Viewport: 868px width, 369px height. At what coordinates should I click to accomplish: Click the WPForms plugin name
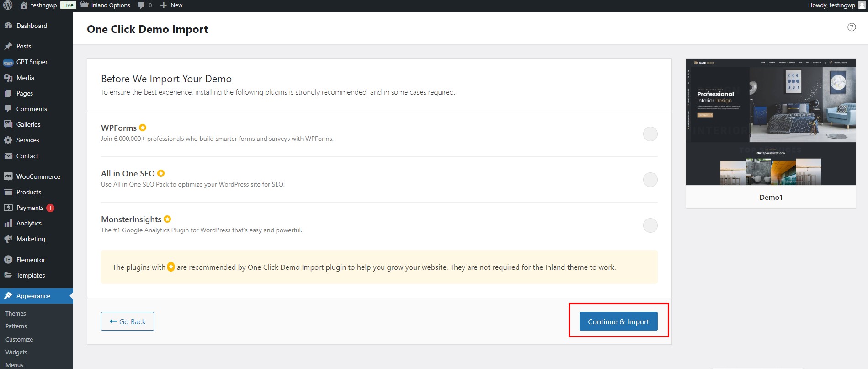pos(119,128)
